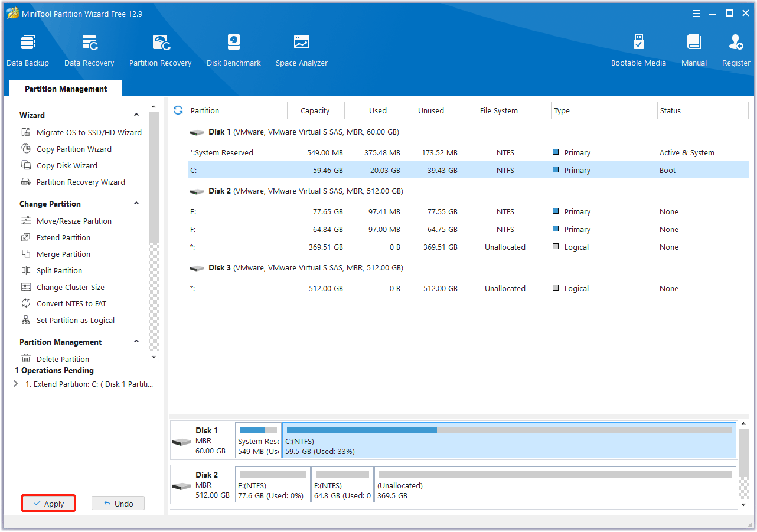
Task: Select Disk 2 icon in disk map
Action: 181,486
